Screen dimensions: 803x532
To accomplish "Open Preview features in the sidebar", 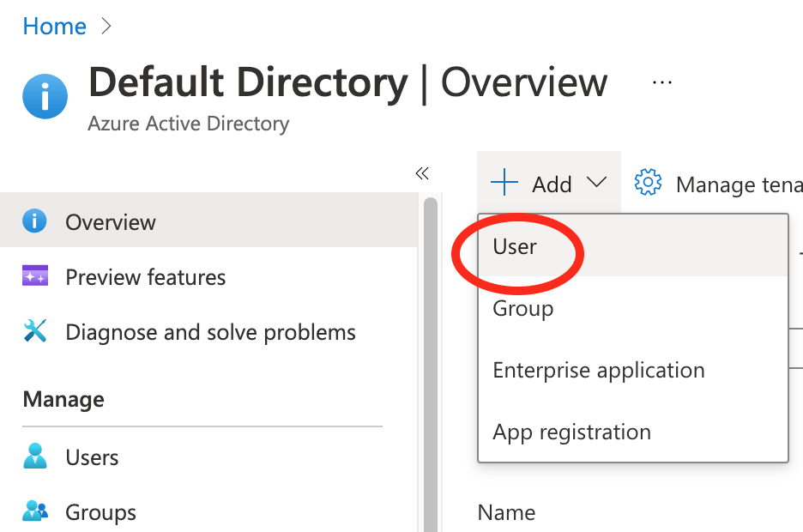I will [145, 277].
